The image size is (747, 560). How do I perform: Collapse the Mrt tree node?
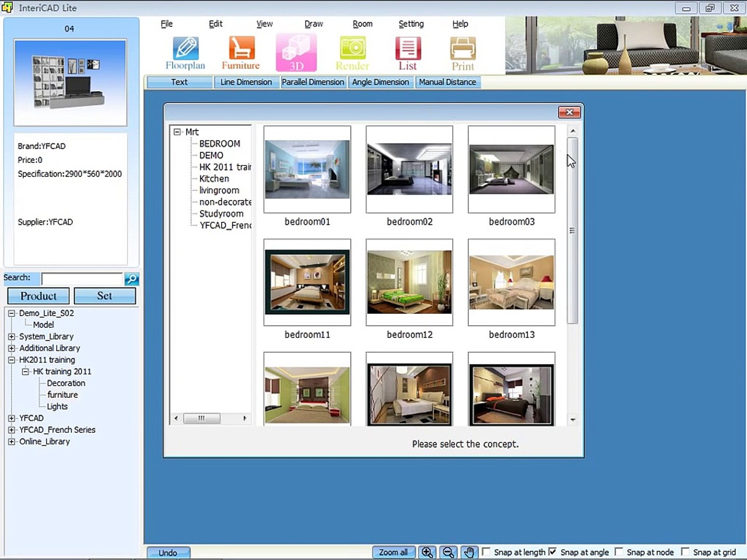(x=177, y=132)
